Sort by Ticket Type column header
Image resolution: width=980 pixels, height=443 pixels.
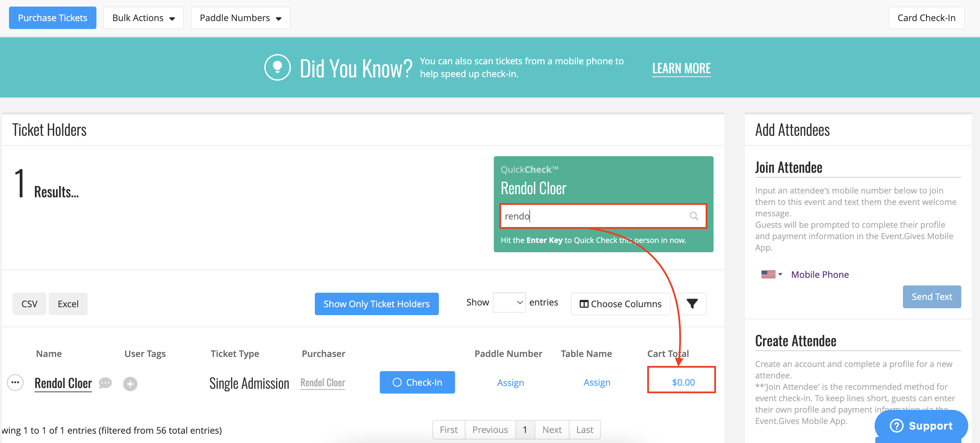tap(235, 354)
